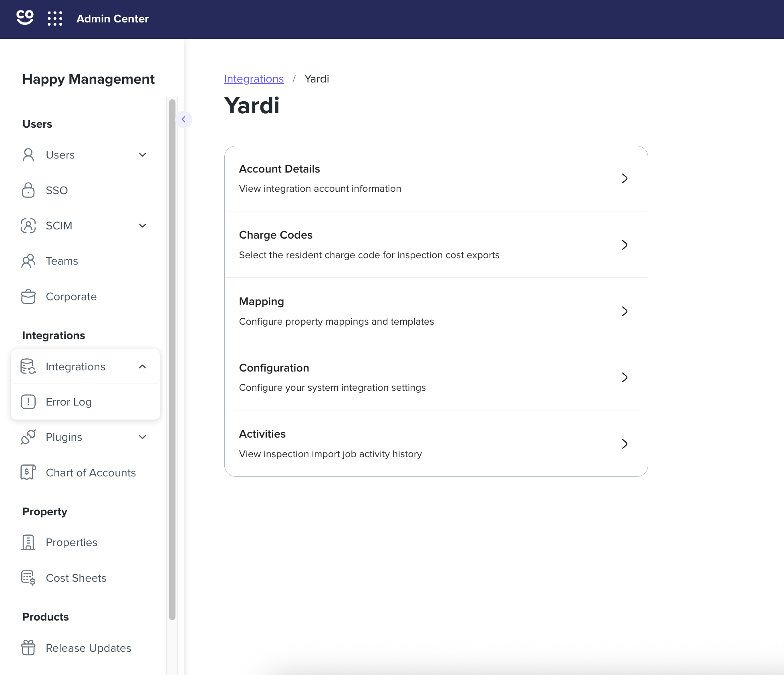This screenshot has width=784, height=675.
Task: Click the Yardi page heading
Action: pos(252,106)
